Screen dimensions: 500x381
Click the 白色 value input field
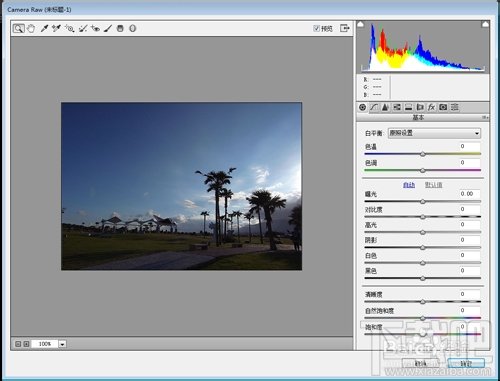[470, 255]
